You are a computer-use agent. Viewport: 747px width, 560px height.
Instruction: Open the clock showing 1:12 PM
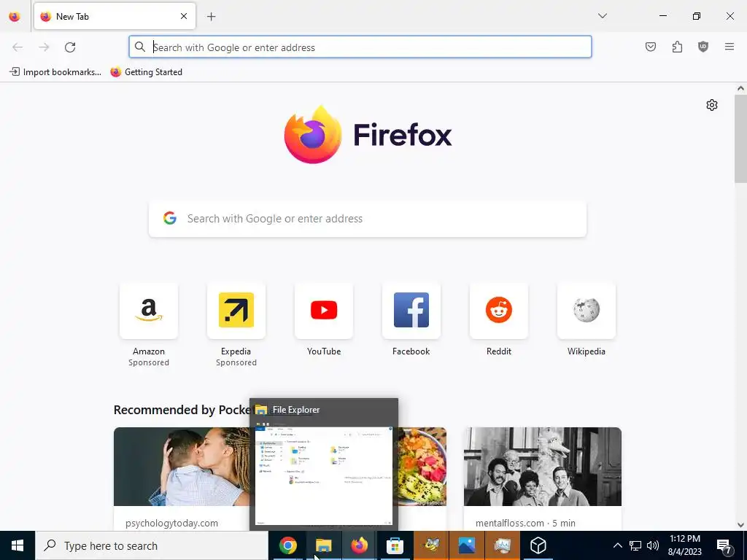coord(684,545)
